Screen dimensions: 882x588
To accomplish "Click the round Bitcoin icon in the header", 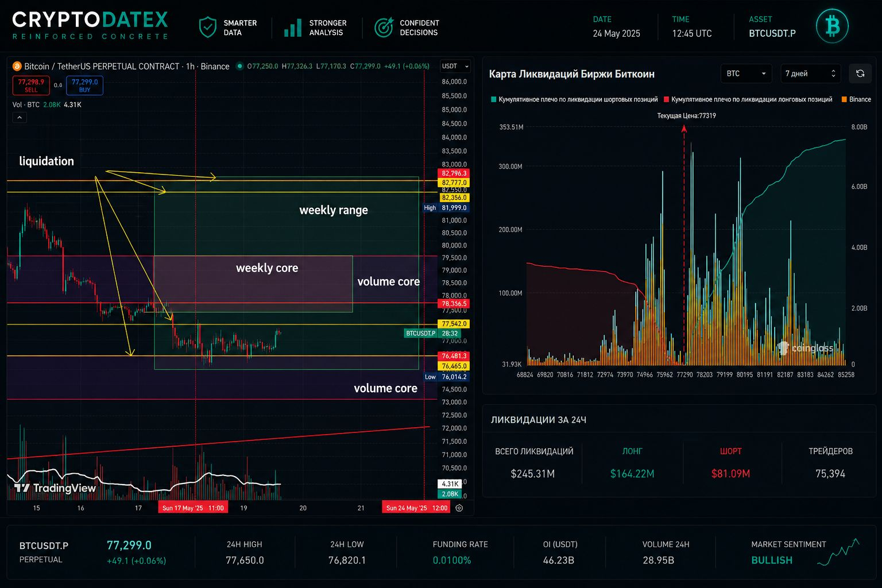I will point(832,26).
